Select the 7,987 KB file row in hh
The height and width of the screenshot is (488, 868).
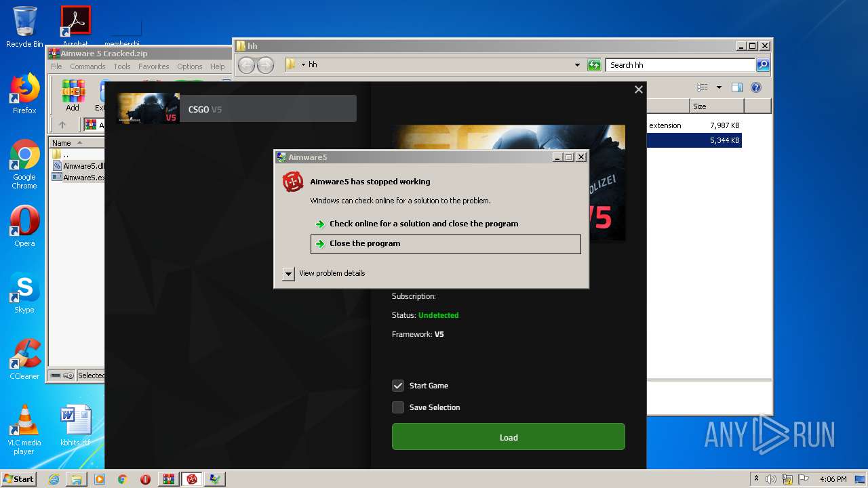[x=694, y=125]
